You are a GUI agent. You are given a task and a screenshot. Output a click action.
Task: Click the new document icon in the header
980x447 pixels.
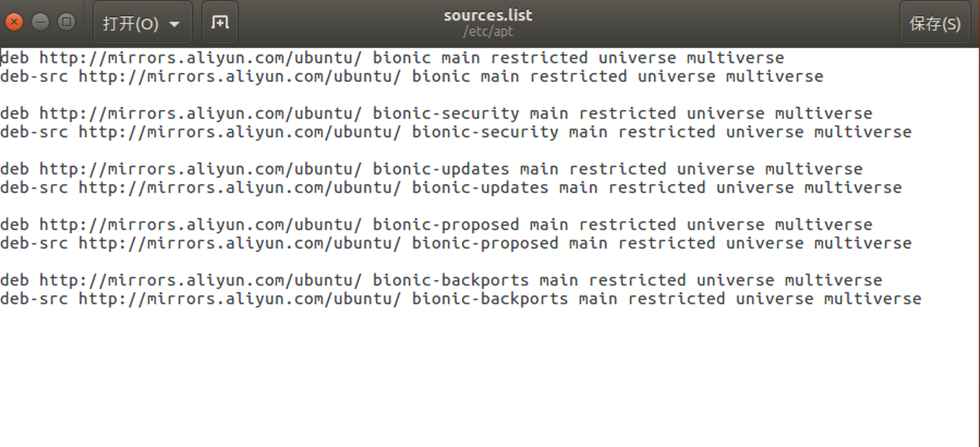(220, 22)
